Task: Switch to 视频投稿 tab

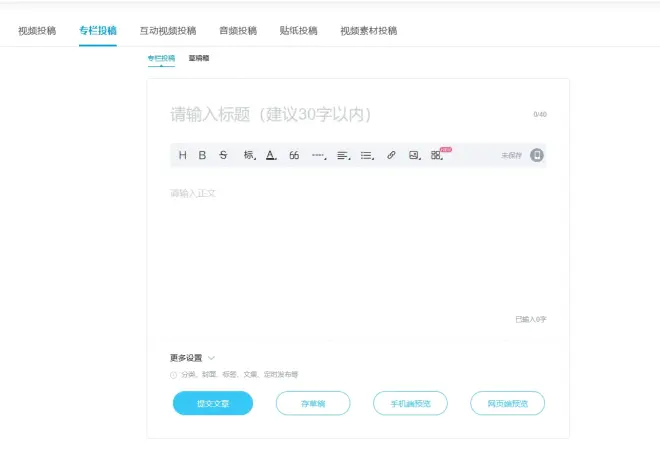Action: 37,31
